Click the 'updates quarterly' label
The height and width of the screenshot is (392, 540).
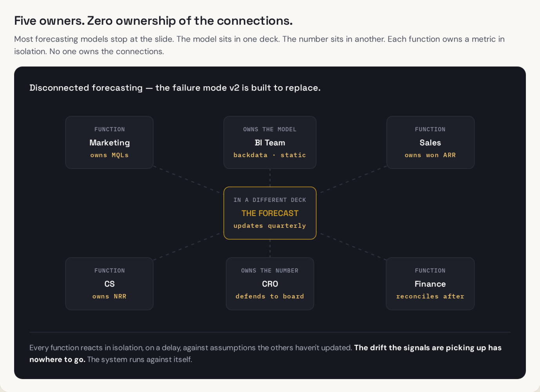pos(270,226)
